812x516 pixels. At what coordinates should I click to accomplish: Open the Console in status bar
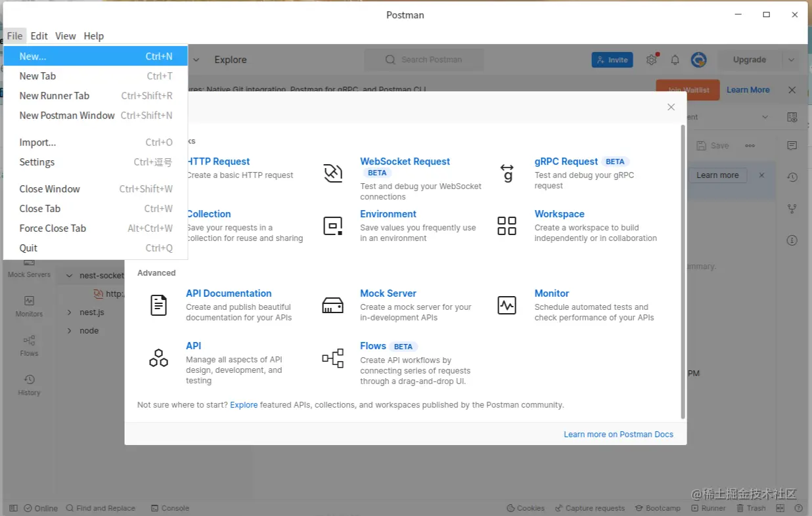coord(170,508)
